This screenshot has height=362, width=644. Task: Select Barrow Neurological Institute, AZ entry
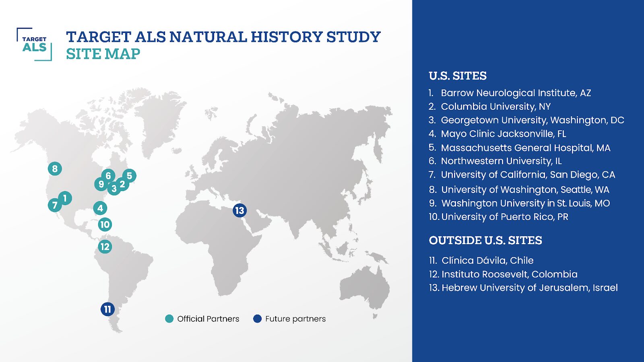coord(510,93)
